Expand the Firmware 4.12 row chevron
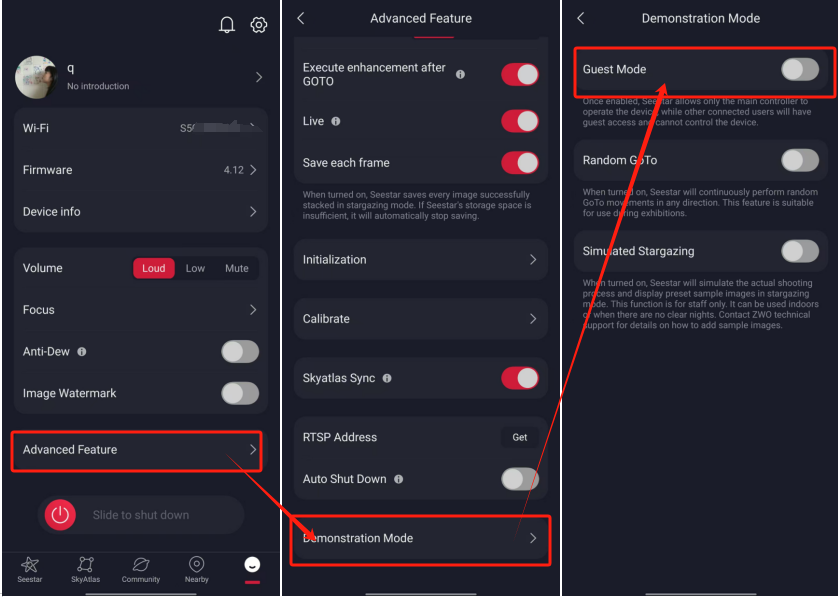This screenshot has width=838, height=597. coord(253,170)
